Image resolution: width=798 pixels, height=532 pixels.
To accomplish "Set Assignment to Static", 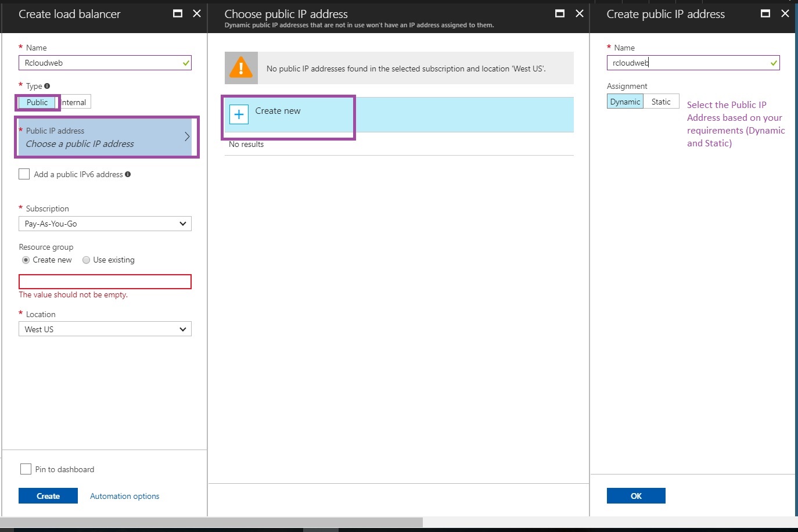I will click(x=662, y=101).
